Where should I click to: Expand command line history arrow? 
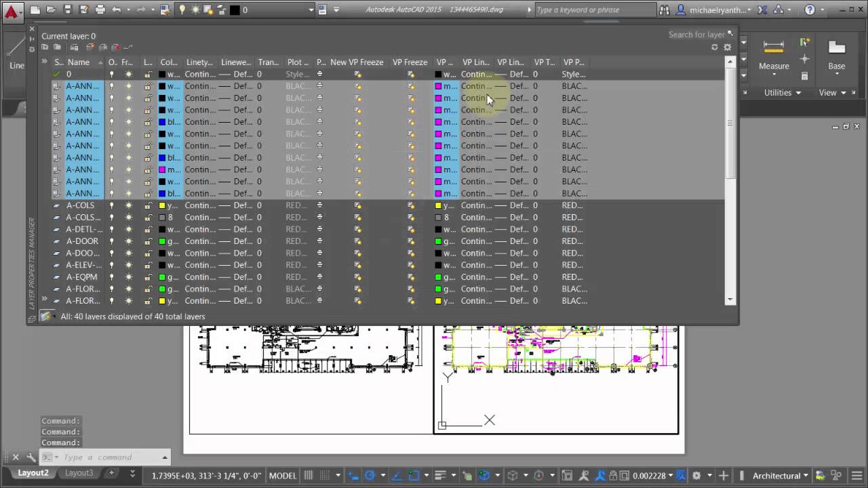[x=164, y=457]
